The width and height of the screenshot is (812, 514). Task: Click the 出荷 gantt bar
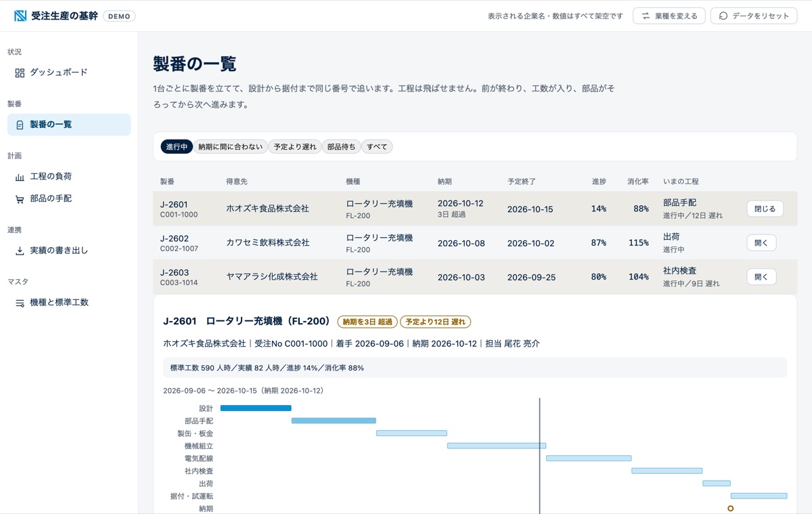[x=717, y=484]
